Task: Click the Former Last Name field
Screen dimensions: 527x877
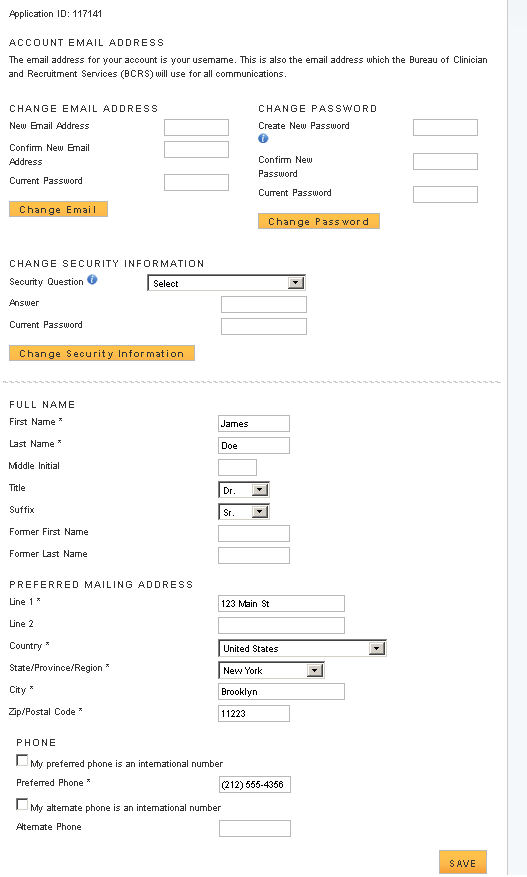Action: (254, 555)
